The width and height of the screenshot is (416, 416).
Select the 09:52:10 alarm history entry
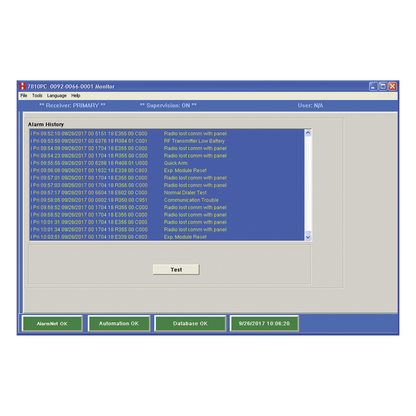click(x=167, y=134)
